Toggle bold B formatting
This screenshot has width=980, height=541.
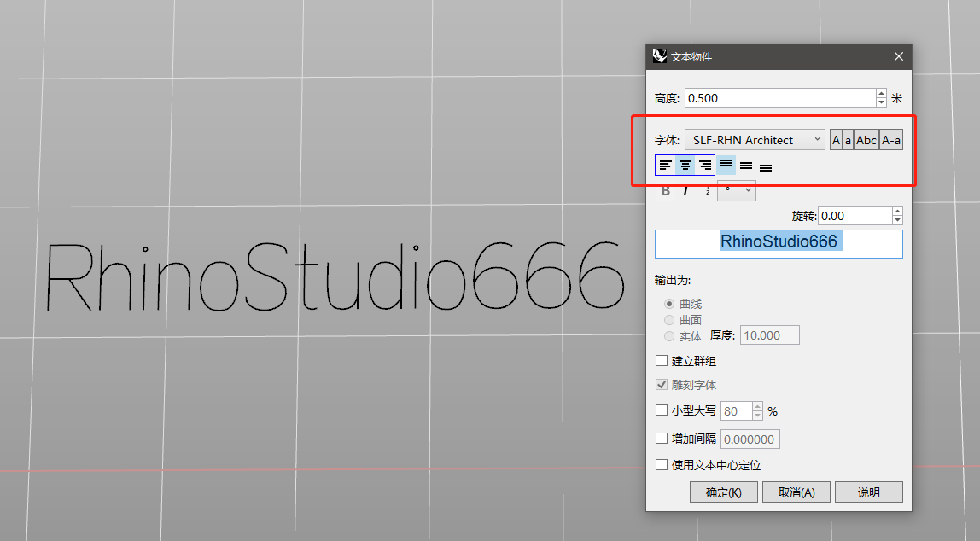666,191
